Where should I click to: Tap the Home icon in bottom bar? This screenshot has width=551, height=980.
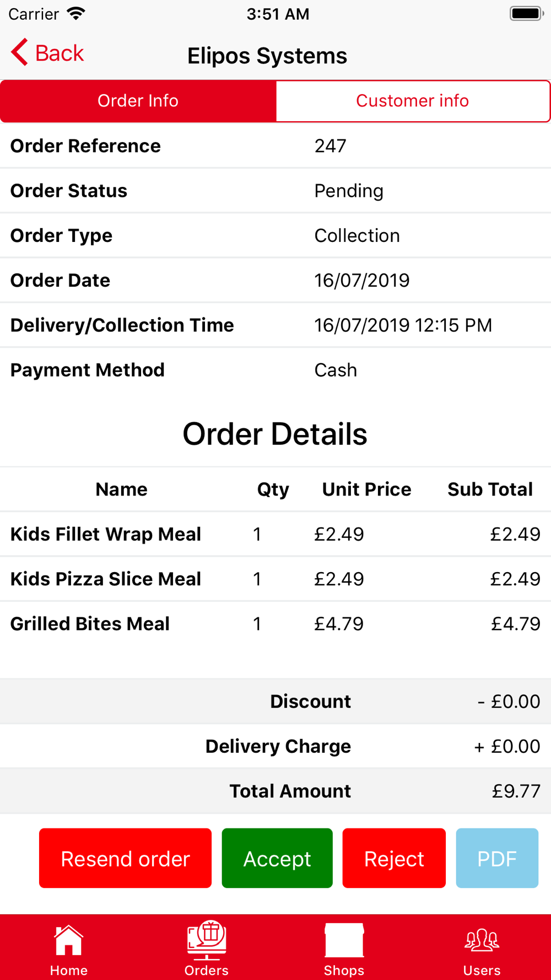click(x=68, y=940)
